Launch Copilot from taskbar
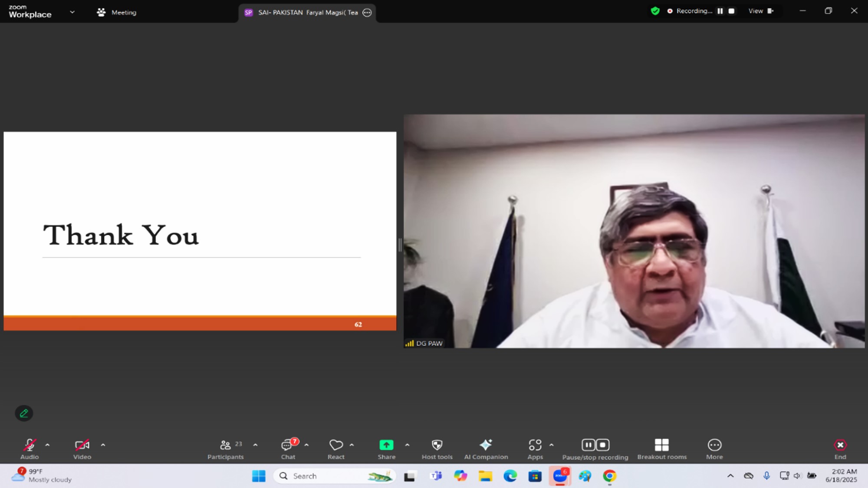This screenshot has width=868, height=488. pos(460,476)
